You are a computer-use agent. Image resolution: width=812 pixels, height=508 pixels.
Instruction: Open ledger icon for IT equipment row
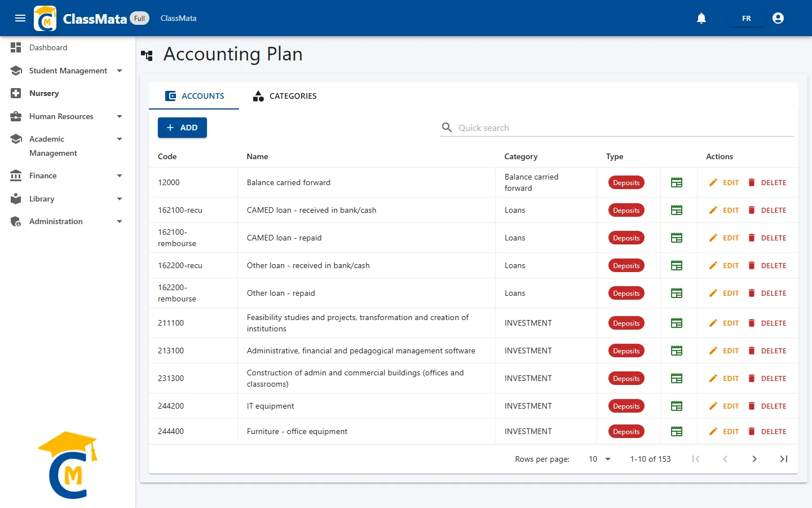[x=677, y=406]
